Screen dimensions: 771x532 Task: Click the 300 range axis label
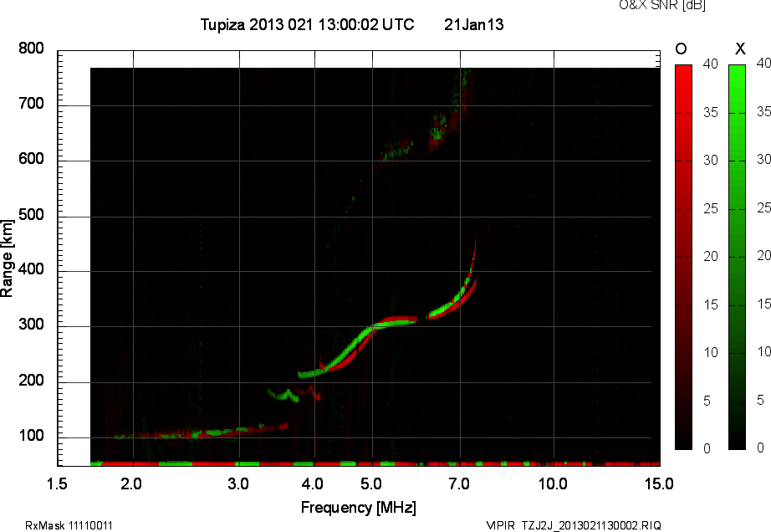tap(31, 325)
